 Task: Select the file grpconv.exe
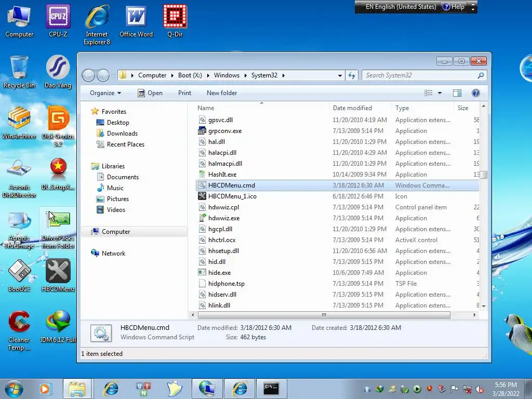[x=225, y=131]
